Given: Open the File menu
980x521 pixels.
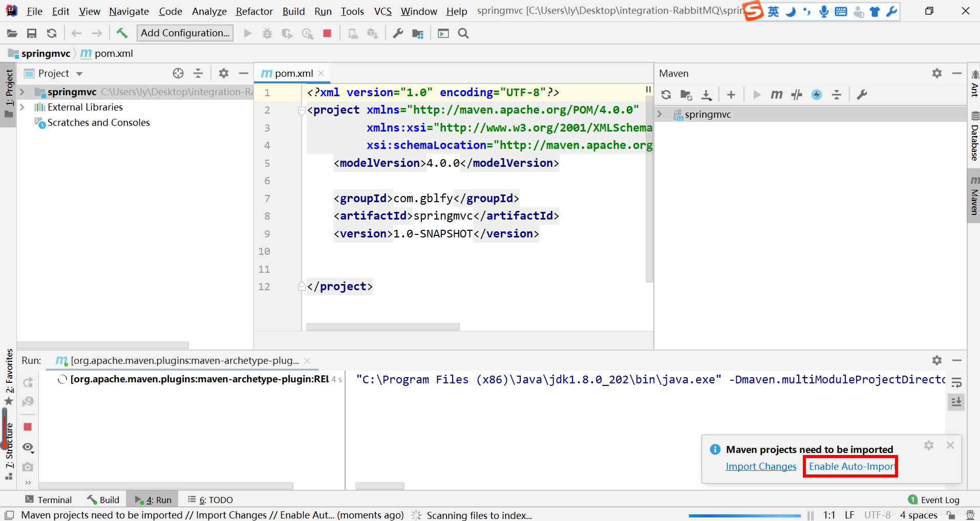Looking at the screenshot, I should (x=34, y=11).
